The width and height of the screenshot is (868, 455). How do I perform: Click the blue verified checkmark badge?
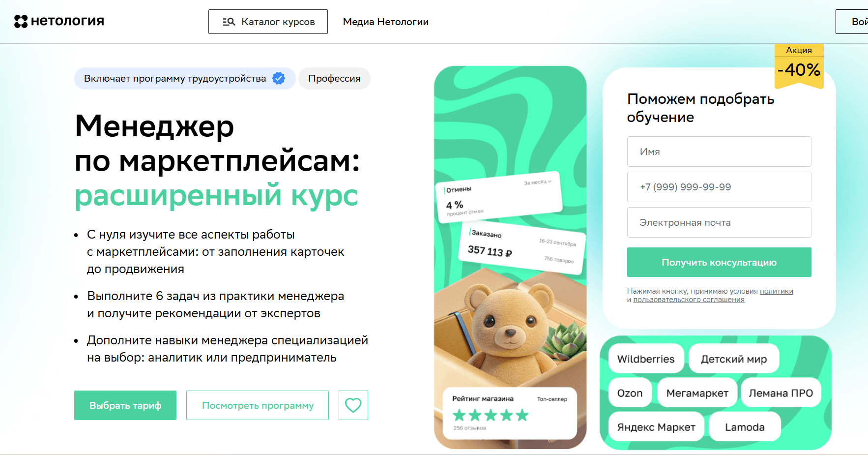279,78
